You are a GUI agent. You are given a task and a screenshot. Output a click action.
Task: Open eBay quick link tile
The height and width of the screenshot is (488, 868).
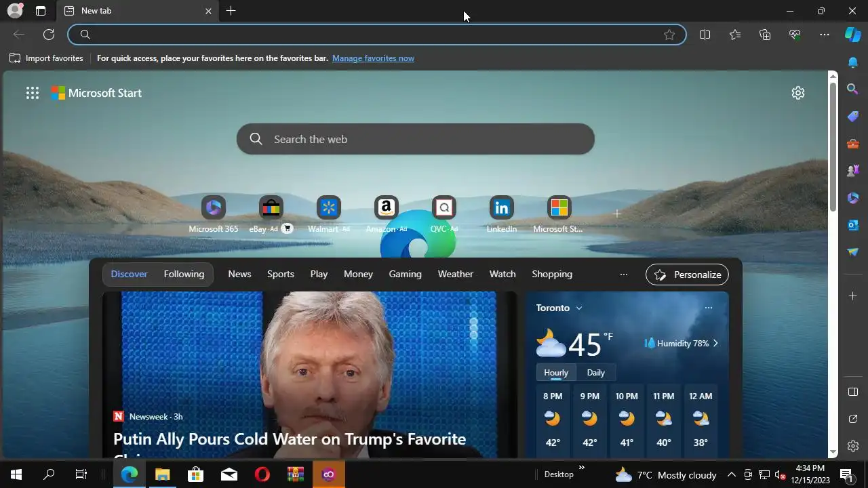(271, 214)
